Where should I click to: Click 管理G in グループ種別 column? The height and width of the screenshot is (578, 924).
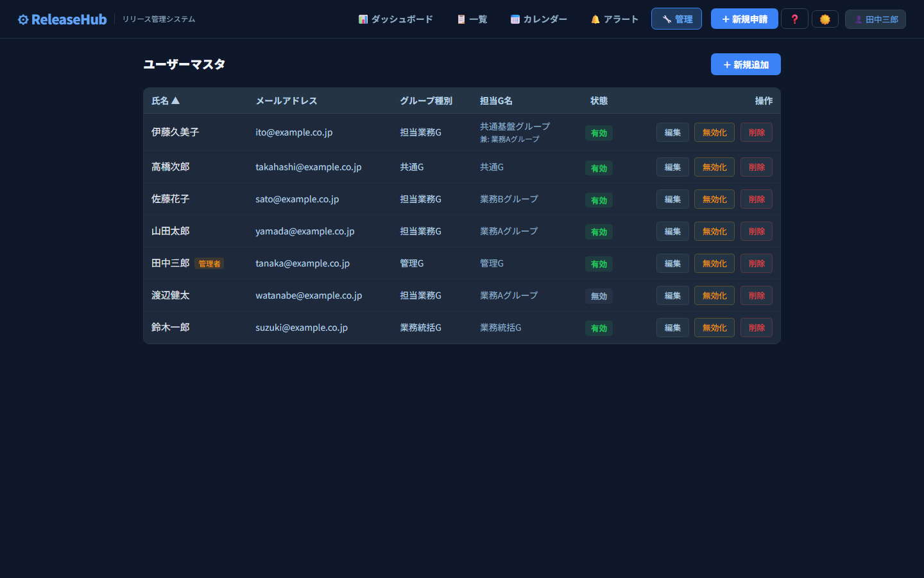coord(411,263)
